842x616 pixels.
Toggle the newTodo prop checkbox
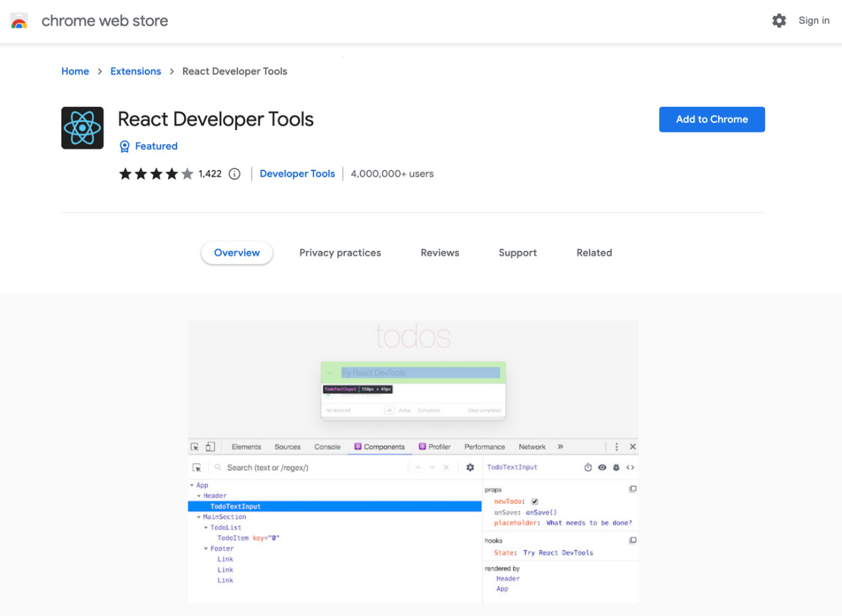click(535, 502)
